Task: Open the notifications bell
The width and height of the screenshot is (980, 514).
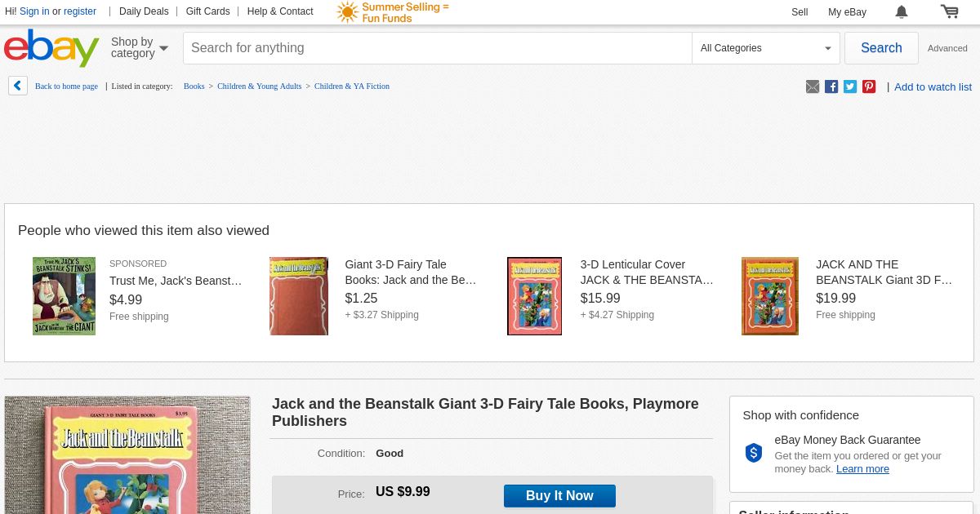Action: [x=902, y=11]
